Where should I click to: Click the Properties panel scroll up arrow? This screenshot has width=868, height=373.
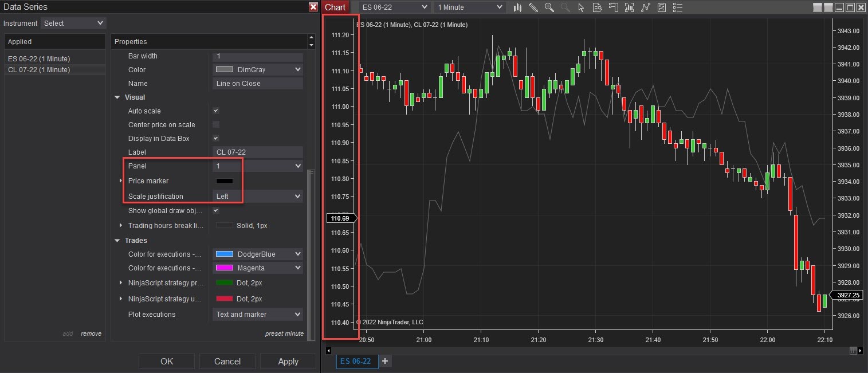[311, 38]
